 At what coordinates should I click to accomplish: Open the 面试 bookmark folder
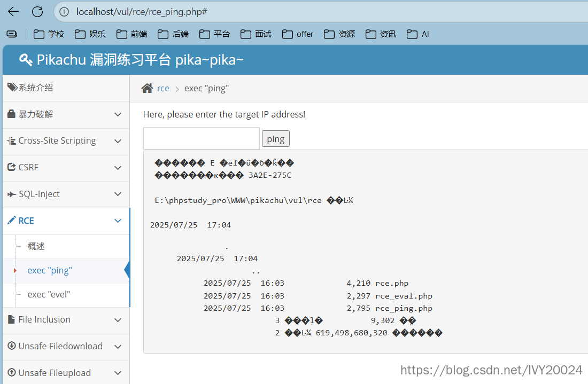click(256, 34)
